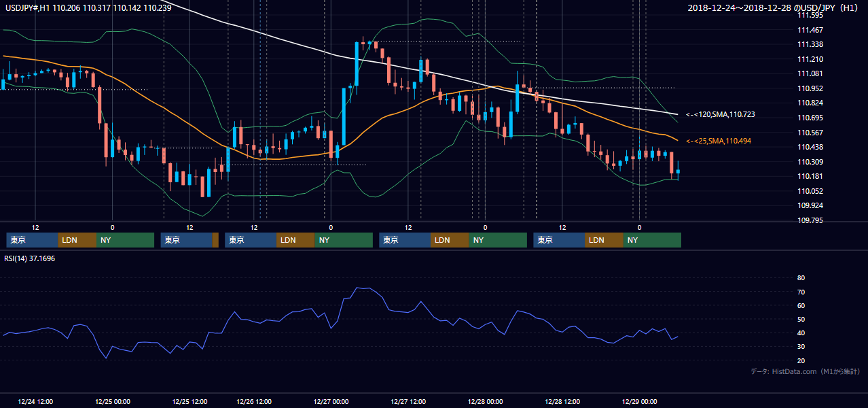Select RSI scale value 50

[x=801, y=319]
